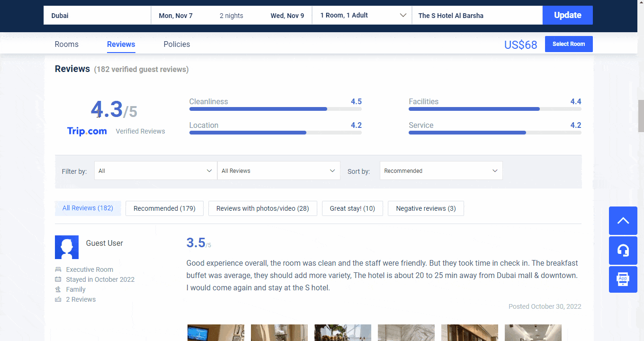Click the page vertical scrollbar thumb

tap(641, 116)
